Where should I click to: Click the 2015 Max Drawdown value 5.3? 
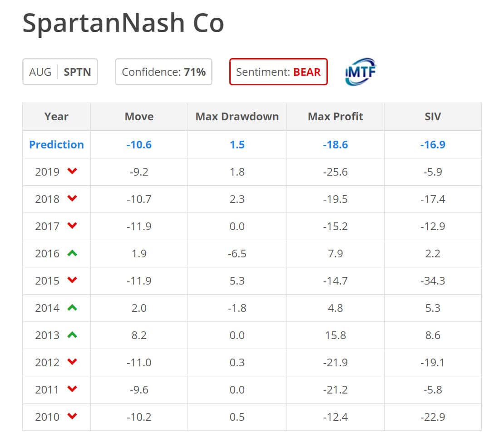coord(237,281)
